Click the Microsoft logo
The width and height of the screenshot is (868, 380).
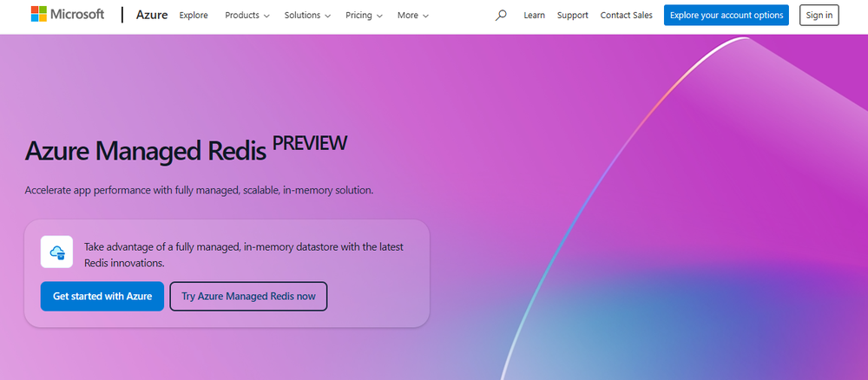coord(68,15)
